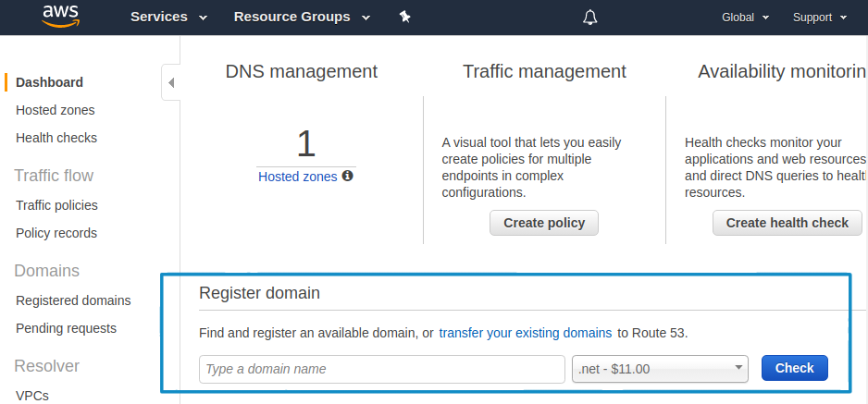This screenshot has width=868, height=404.
Task: Click the blue Check button
Action: (795, 368)
